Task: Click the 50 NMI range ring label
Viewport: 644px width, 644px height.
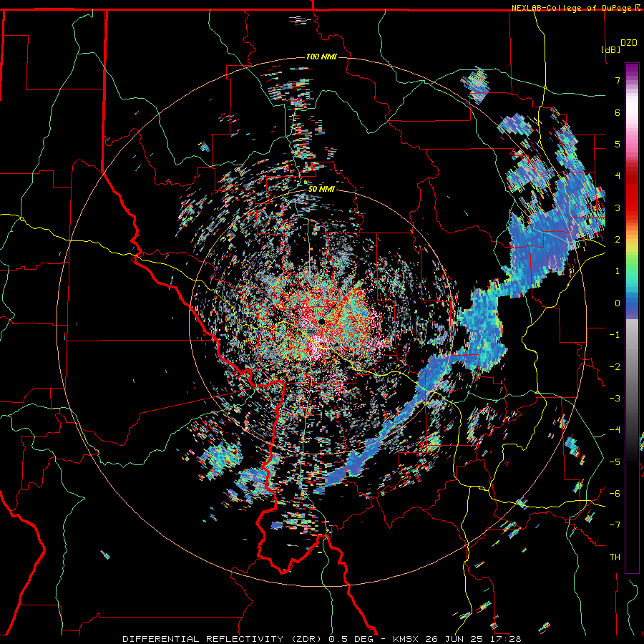Action: 321,190
